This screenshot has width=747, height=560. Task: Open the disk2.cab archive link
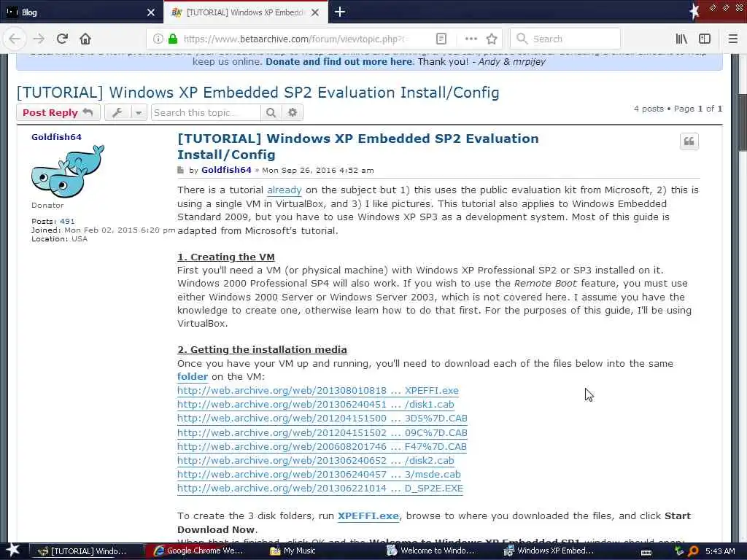(x=315, y=460)
